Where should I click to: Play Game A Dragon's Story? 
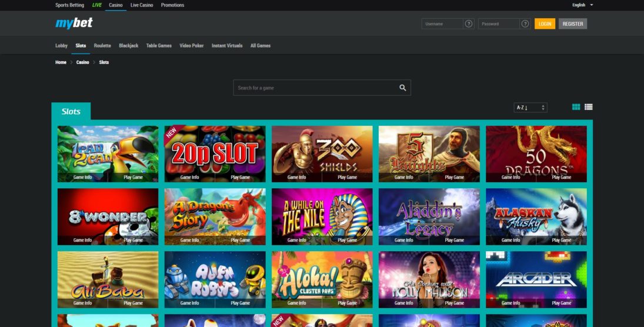click(241, 241)
